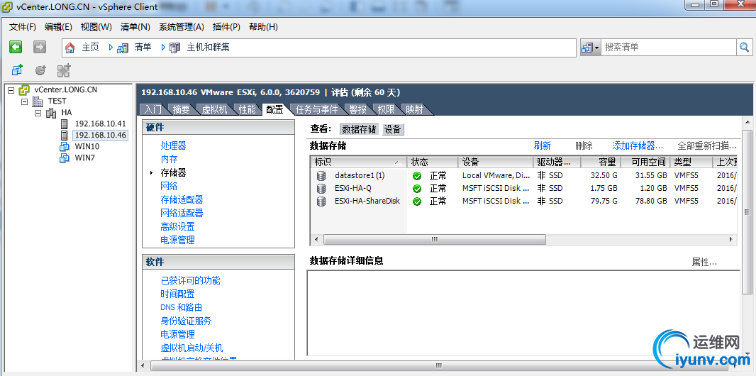Viewport: 756px width, 376px height.
Task: Switch to the 警报 tab
Action: 358,110
